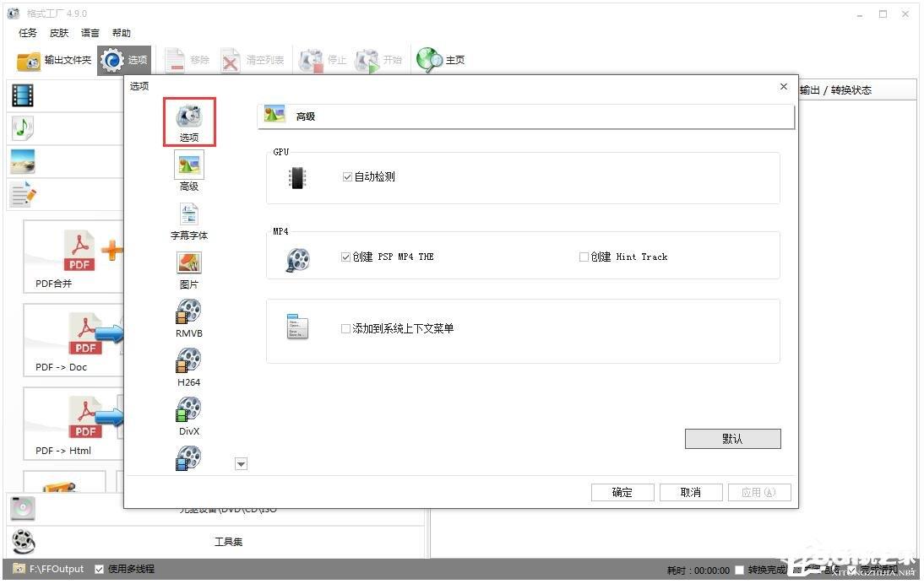Viewport: 924px width, 584px height.
Task: Select the audio category music note icon
Action: (x=23, y=127)
